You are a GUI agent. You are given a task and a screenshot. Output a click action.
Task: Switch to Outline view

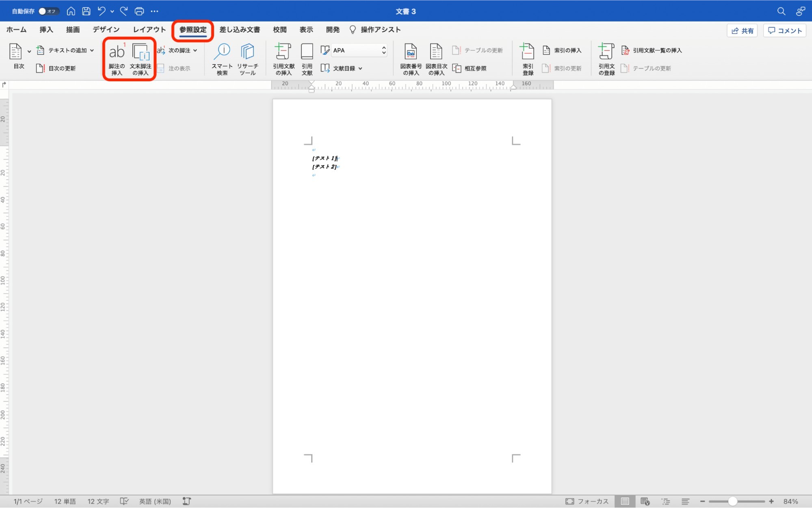point(665,501)
